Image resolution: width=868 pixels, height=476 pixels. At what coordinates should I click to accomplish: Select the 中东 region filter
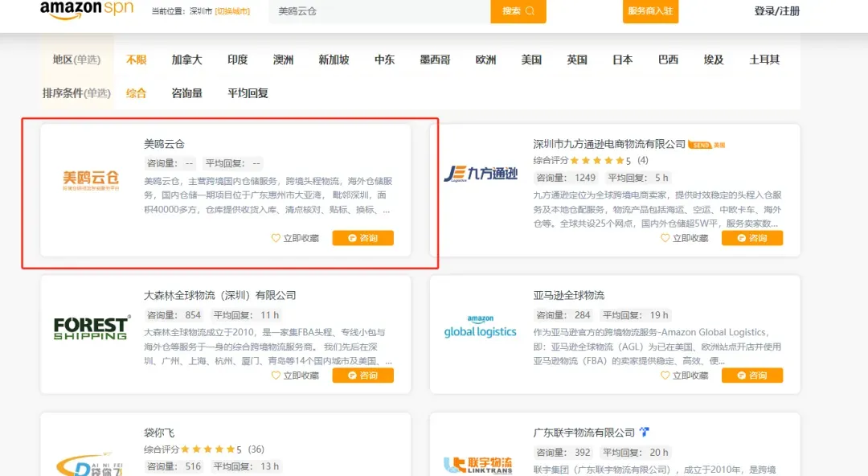click(384, 59)
